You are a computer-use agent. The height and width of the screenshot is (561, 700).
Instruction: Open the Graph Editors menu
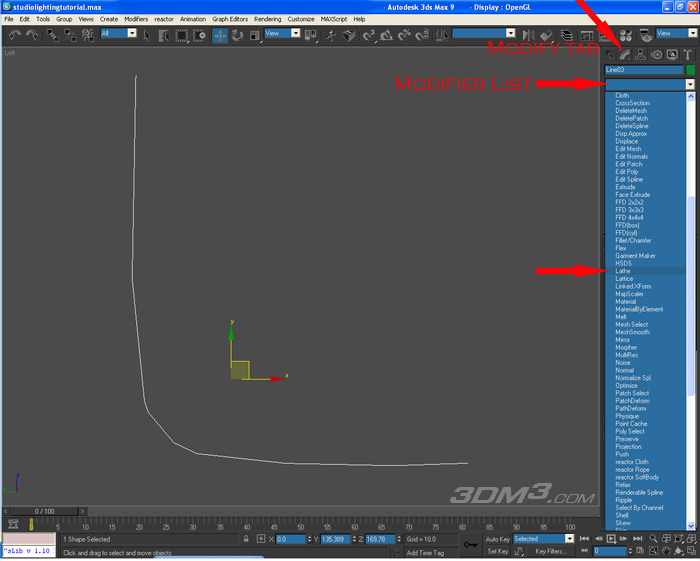[x=230, y=19]
